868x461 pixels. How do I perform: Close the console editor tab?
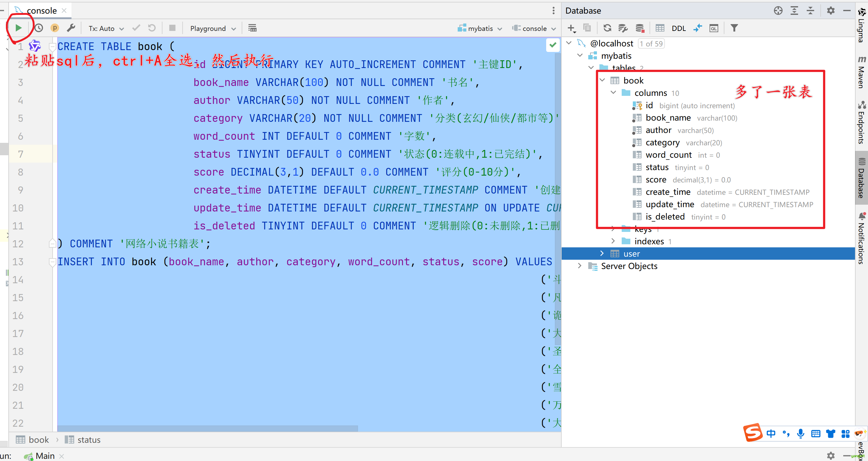click(64, 11)
